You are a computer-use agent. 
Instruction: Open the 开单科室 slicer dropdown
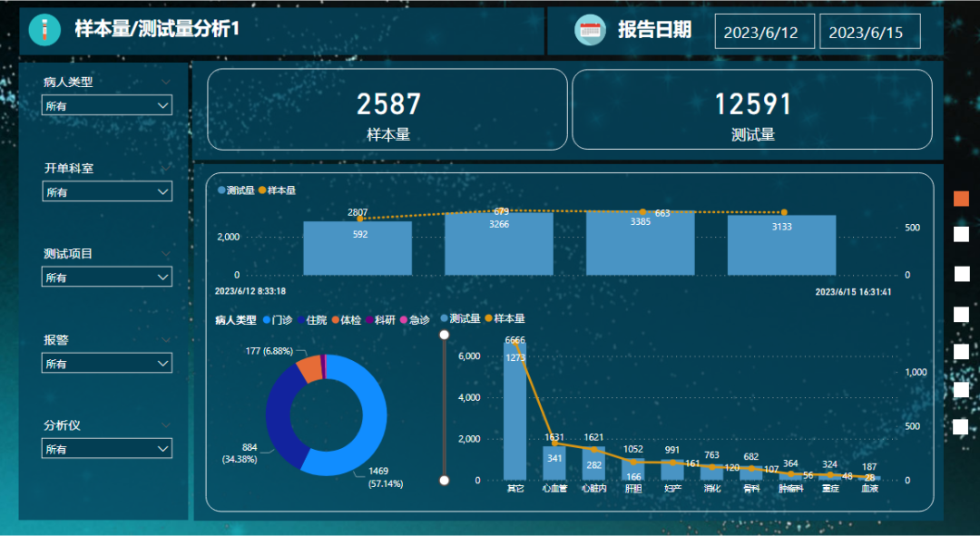point(107,191)
